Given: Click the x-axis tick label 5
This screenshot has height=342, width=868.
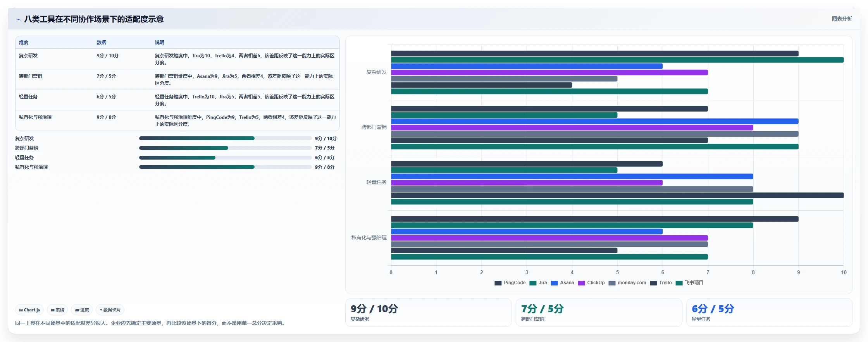Looking at the screenshot, I should coord(617,273).
